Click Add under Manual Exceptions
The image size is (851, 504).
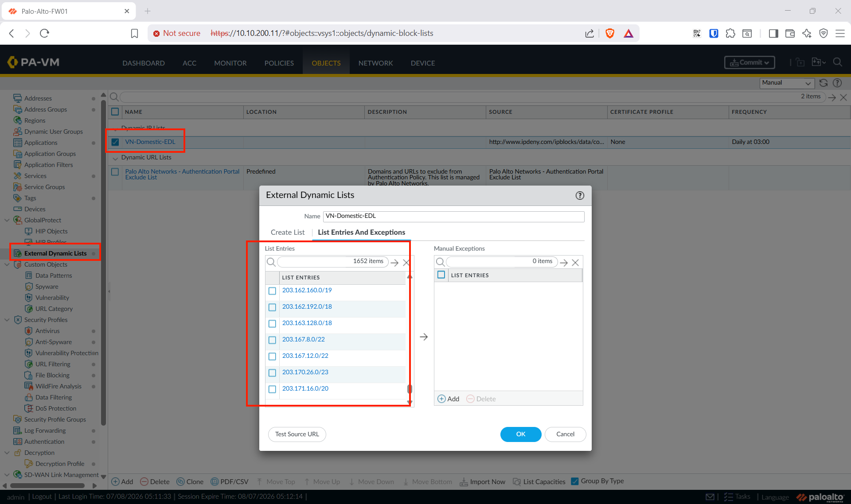pos(449,399)
